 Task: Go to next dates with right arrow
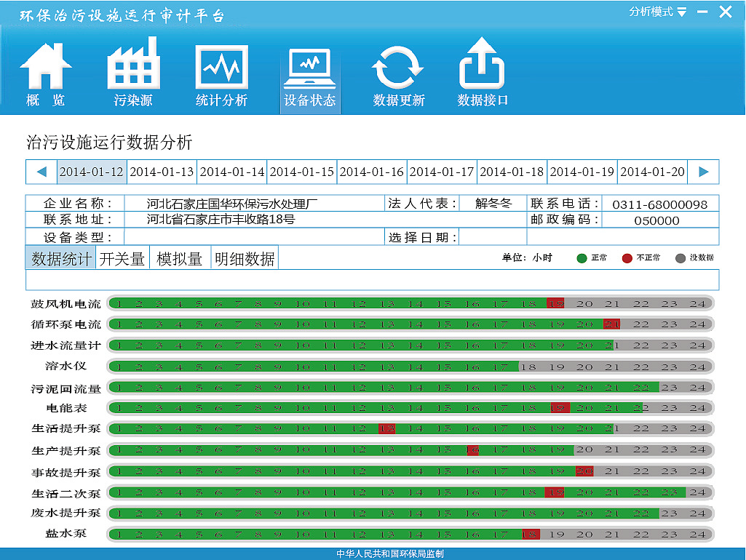703,172
